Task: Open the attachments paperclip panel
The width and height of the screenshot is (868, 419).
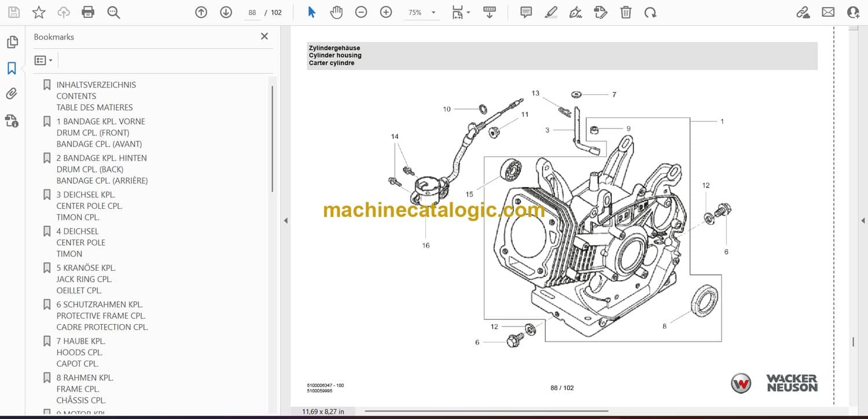Action: coord(12,94)
